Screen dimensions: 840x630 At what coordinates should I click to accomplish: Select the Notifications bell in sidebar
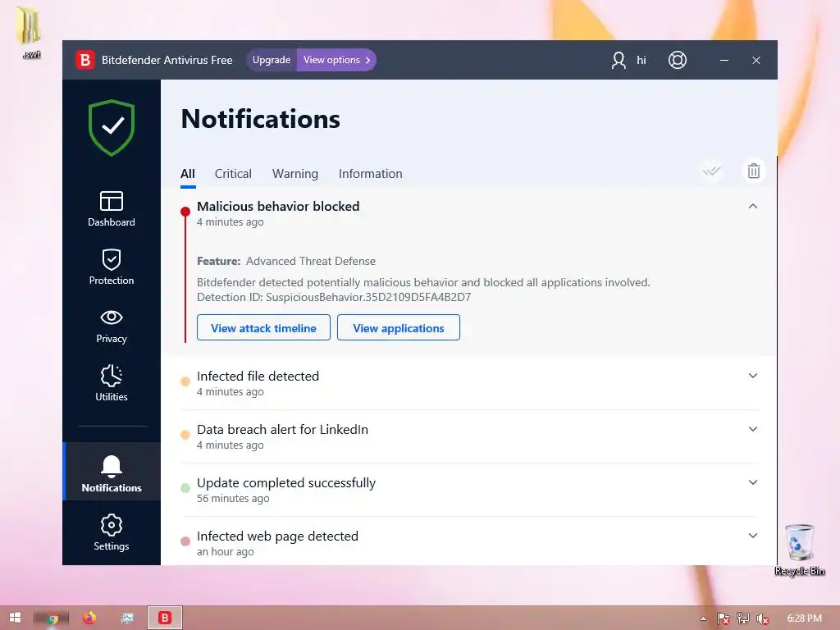coord(112,473)
